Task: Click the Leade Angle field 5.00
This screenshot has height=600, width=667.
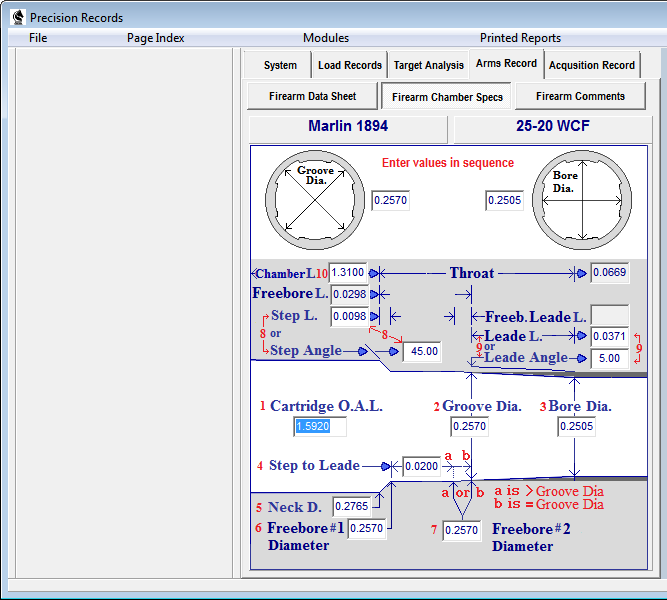Action: click(610, 358)
